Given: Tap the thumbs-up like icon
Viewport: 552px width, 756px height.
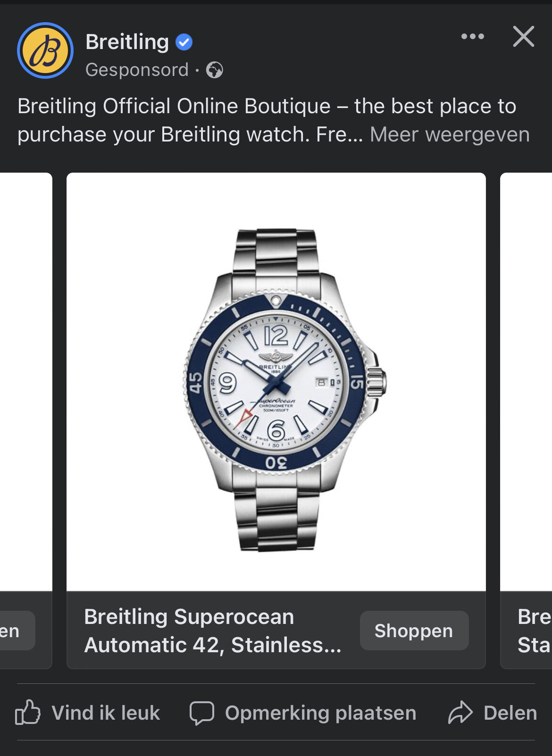Looking at the screenshot, I should [x=28, y=712].
